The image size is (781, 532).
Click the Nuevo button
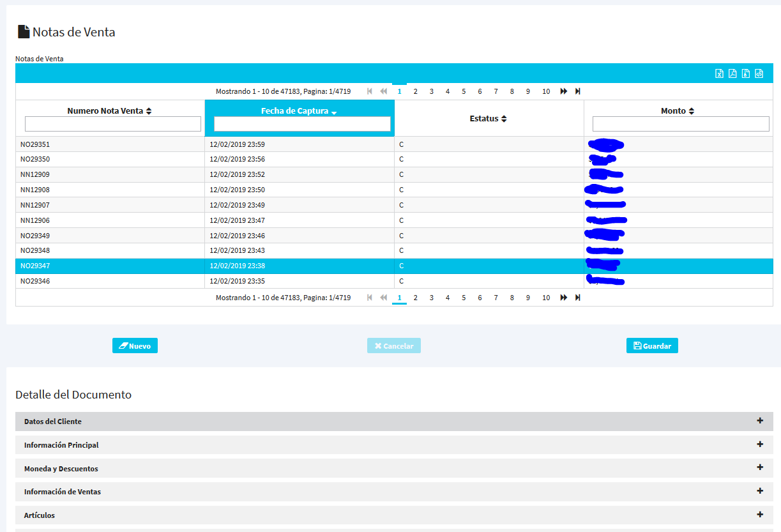click(x=135, y=346)
